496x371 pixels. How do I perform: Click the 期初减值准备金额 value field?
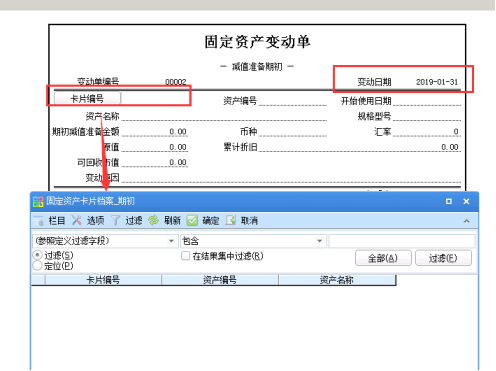(155, 131)
